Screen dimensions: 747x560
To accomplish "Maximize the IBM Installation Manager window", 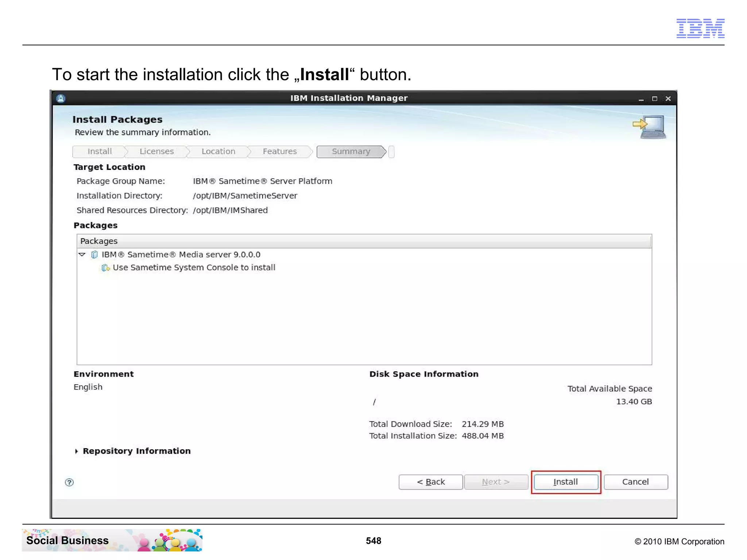I will coord(654,99).
